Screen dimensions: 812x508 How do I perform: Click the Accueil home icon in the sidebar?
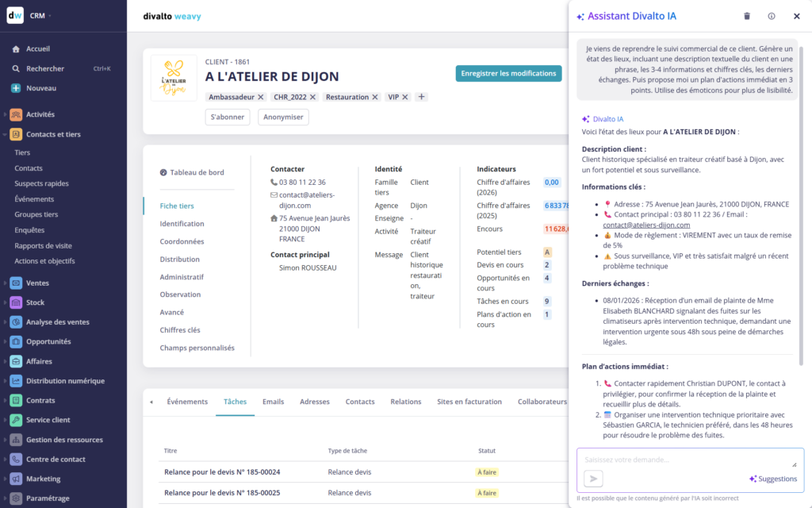pos(16,49)
